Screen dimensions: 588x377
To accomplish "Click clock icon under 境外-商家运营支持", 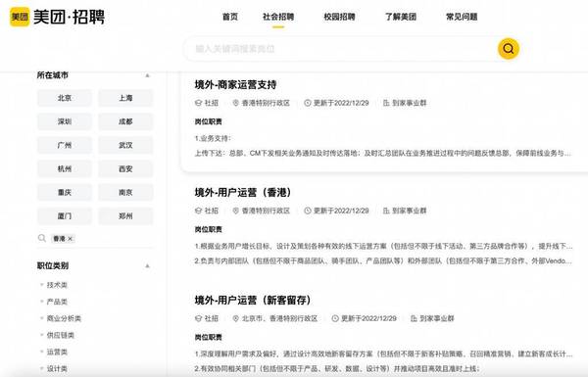I will pos(308,103).
